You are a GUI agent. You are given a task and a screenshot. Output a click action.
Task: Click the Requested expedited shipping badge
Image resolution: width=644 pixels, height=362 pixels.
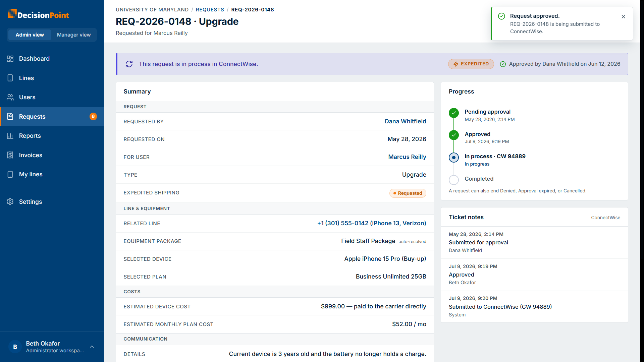[x=408, y=193]
